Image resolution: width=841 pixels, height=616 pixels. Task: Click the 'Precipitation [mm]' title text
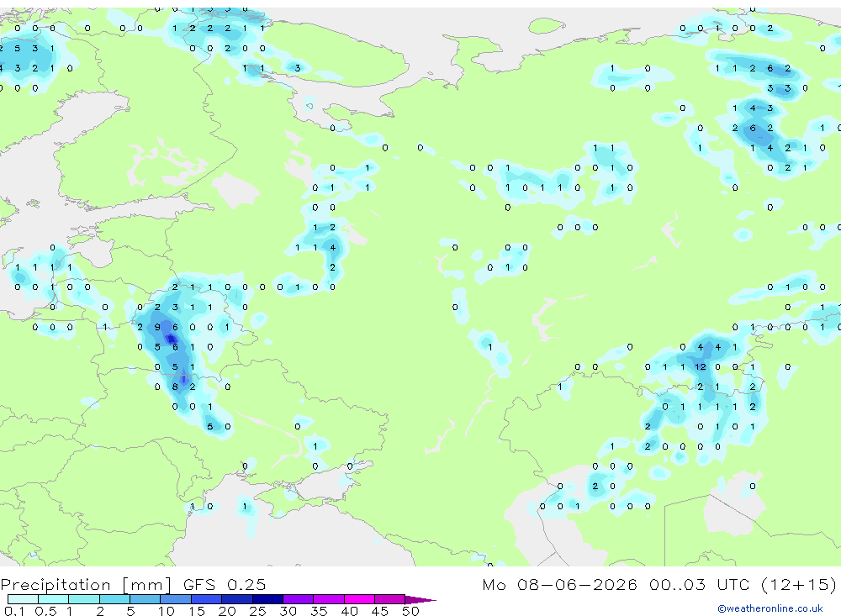[x=86, y=585]
